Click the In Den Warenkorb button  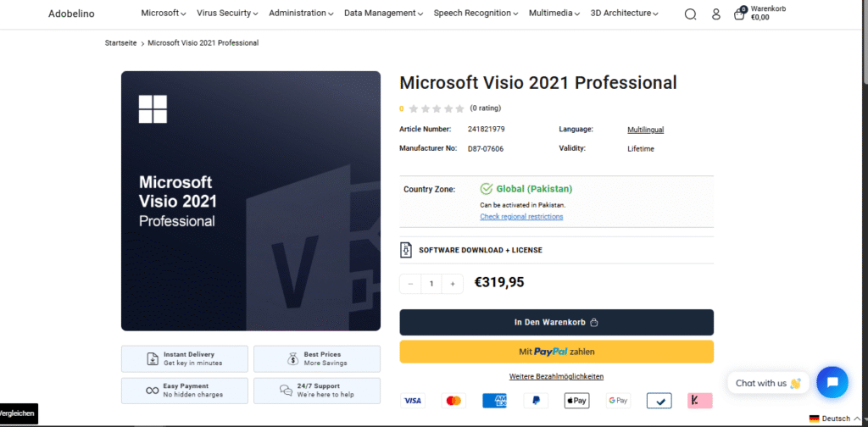click(x=556, y=322)
